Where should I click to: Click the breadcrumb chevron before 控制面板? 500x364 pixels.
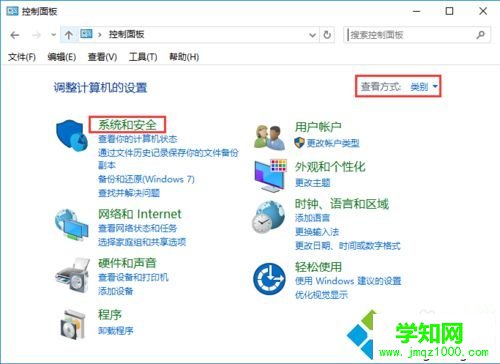[x=99, y=34]
